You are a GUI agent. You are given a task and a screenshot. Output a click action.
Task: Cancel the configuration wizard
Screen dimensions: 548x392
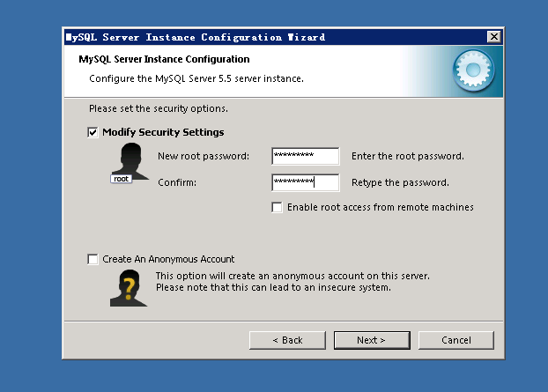click(455, 340)
